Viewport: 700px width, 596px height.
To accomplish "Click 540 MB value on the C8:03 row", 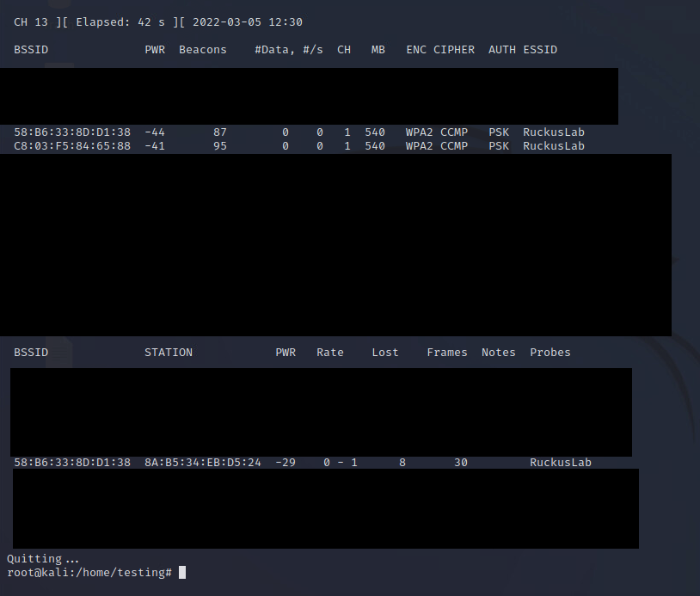I will click(x=375, y=146).
